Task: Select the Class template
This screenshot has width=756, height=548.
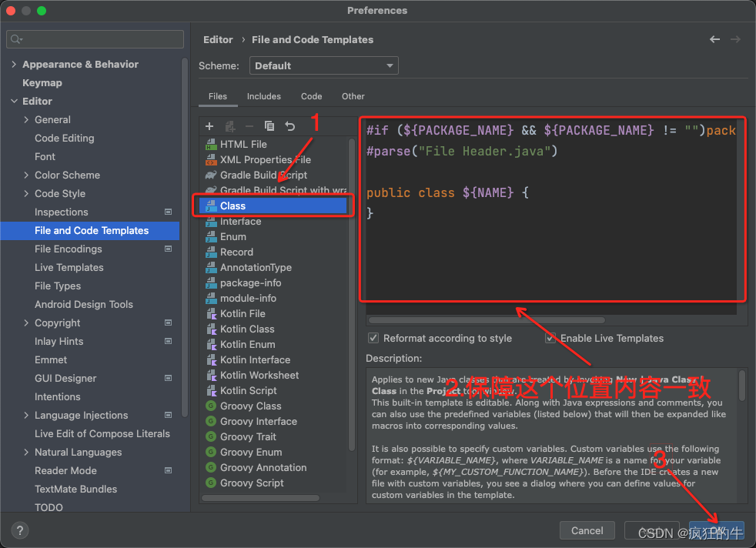Action: [x=273, y=205]
